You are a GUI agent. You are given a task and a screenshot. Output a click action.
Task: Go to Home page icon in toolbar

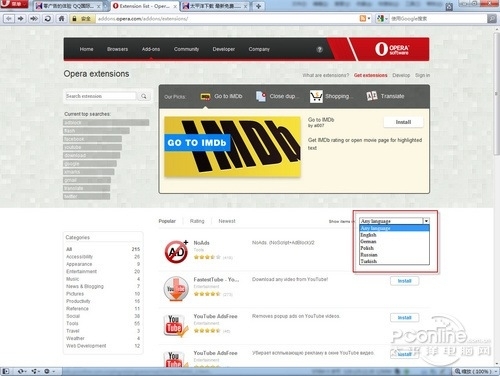[x=61, y=19]
